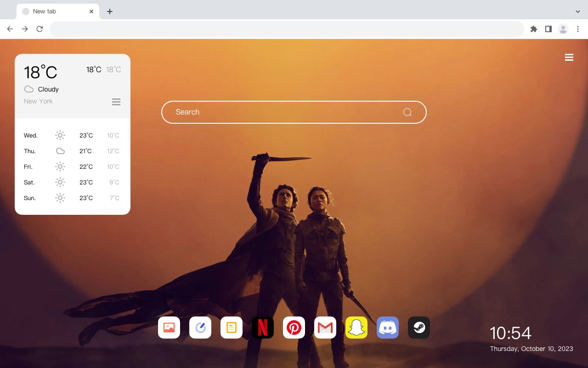Open Chrome's three-dot menu

[x=578, y=29]
